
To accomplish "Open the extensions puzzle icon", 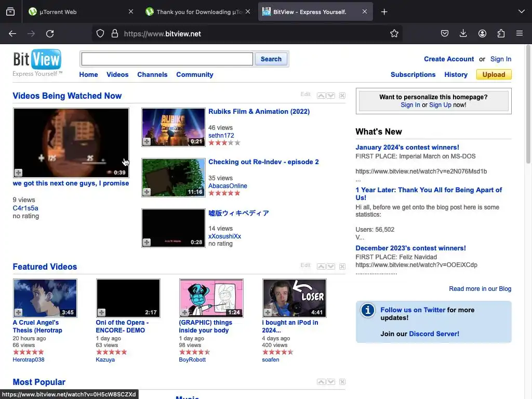I will [501, 34].
